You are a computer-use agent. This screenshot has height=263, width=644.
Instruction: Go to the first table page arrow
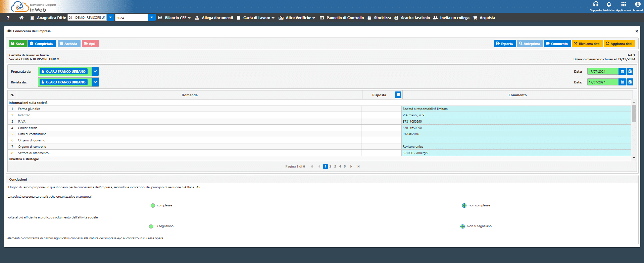pyautogui.click(x=312, y=167)
